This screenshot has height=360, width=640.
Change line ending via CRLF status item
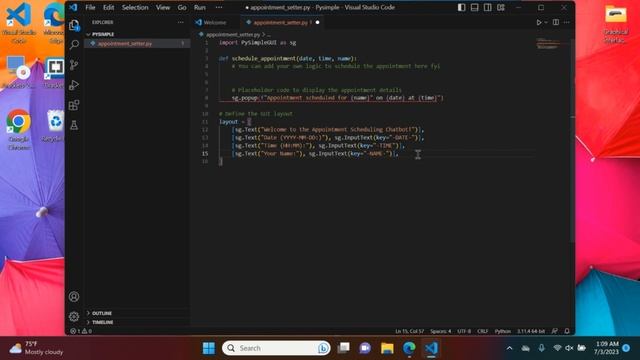[x=482, y=331]
